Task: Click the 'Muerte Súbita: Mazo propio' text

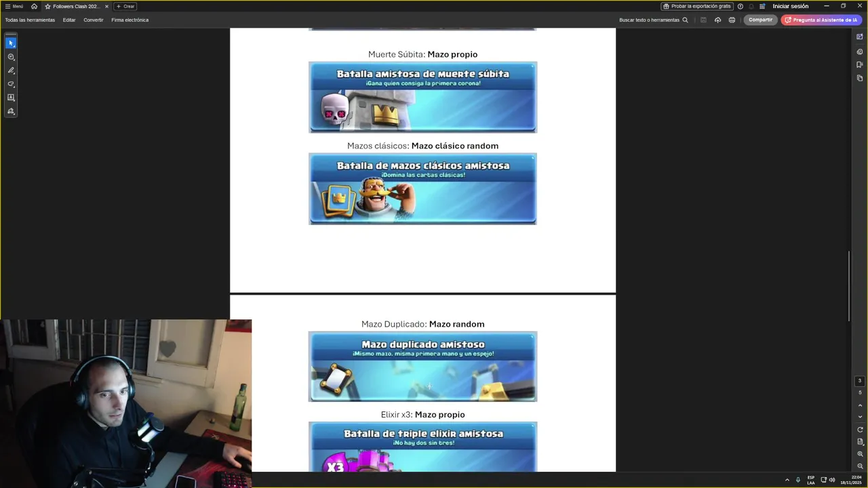Action: (422, 54)
